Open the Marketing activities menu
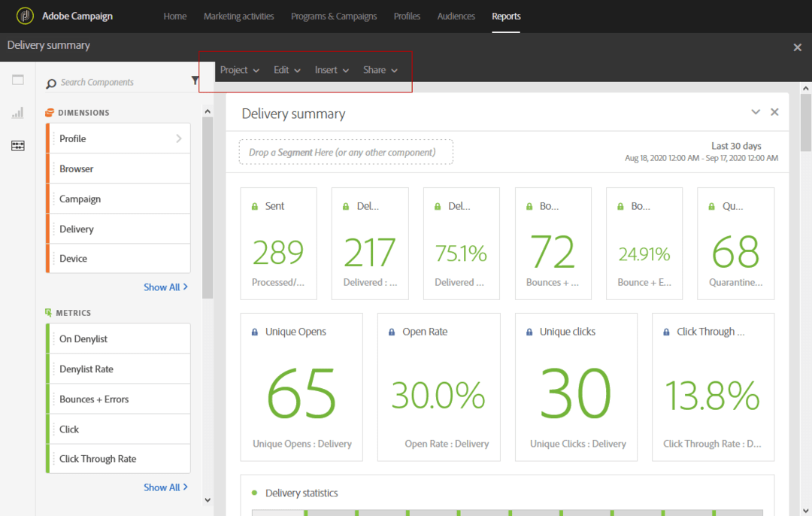This screenshot has height=516, width=812. [239, 16]
